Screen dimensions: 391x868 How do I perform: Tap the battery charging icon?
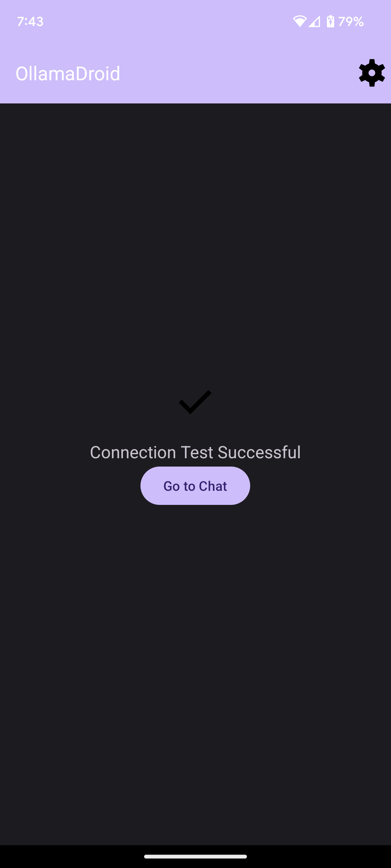pos(330,21)
